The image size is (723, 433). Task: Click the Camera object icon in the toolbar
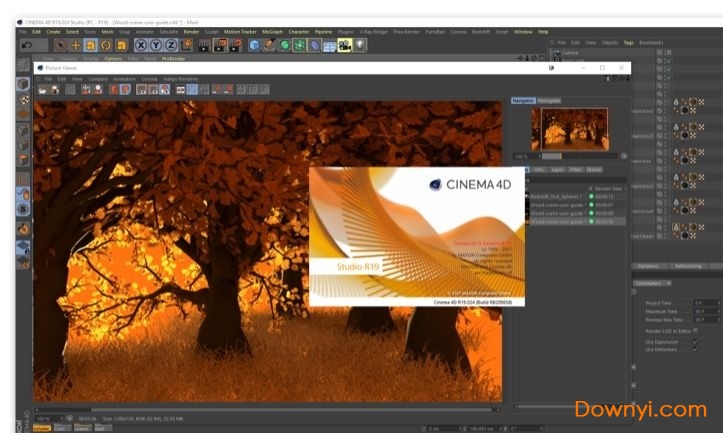click(345, 45)
